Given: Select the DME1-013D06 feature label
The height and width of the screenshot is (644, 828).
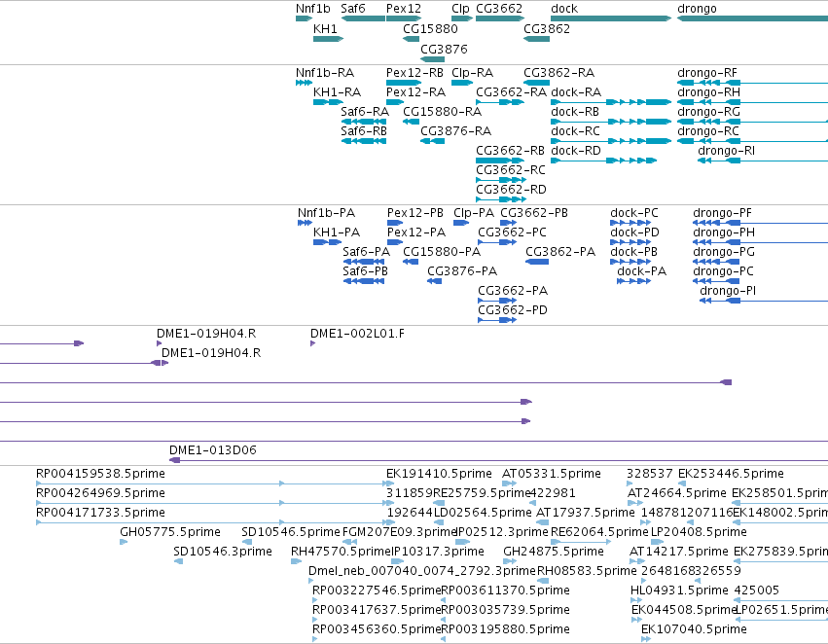Looking at the screenshot, I should [213, 450].
